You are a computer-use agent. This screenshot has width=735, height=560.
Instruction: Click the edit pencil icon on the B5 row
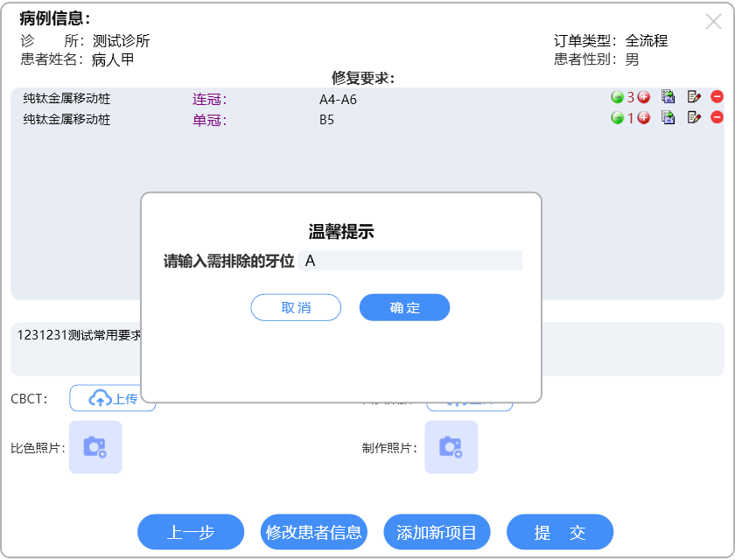[694, 117]
